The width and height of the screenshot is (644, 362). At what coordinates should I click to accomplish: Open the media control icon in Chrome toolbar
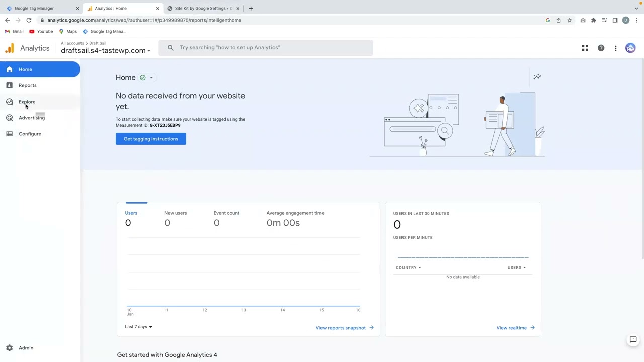click(x=604, y=20)
